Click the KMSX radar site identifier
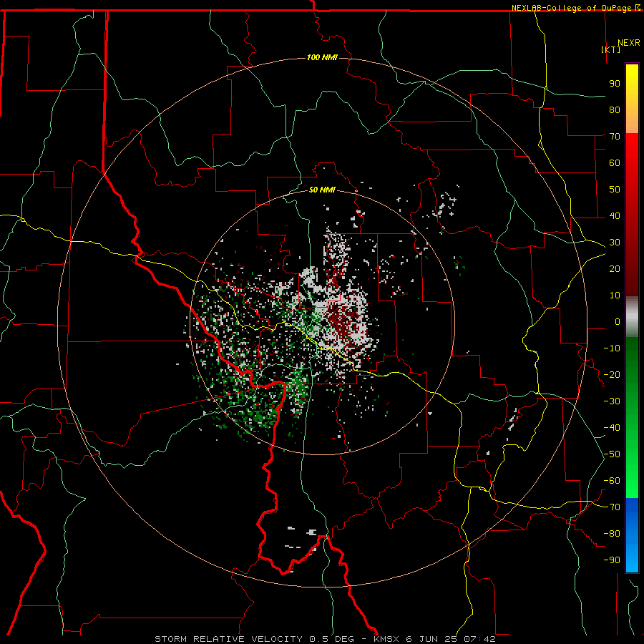 pos(388,639)
